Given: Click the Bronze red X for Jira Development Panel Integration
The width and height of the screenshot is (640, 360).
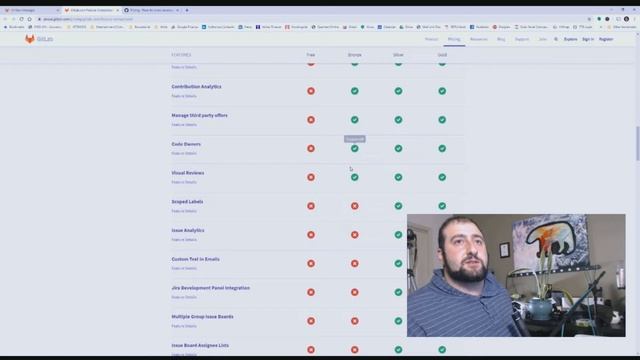Looking at the screenshot, I should click(x=355, y=292).
